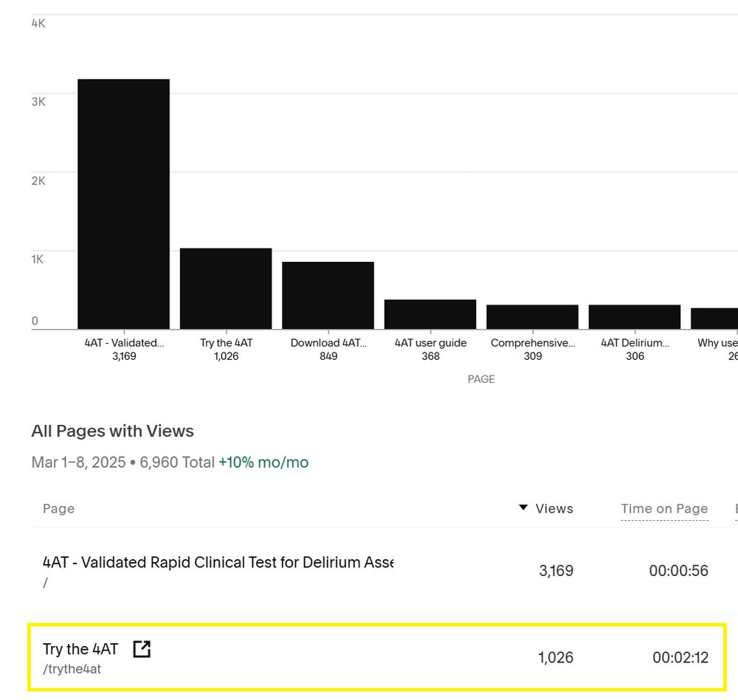
Task: Click the +10% mo/mo change indicator
Action: [x=263, y=462]
